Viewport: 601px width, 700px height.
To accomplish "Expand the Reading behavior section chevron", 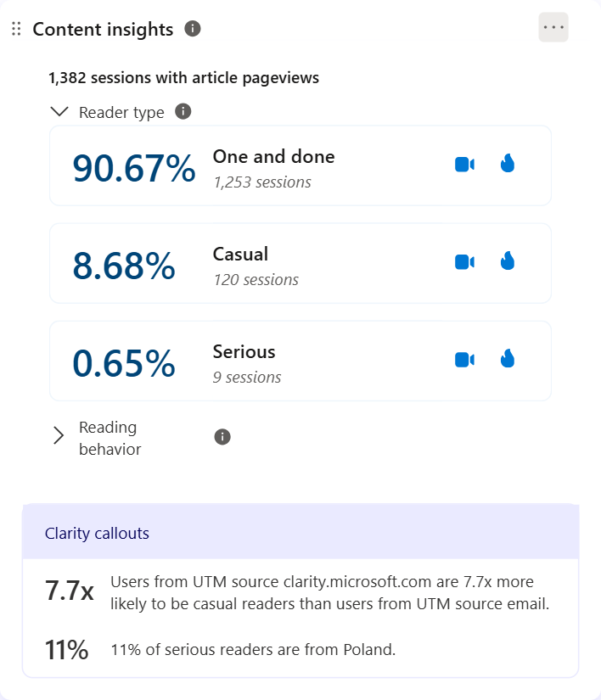I will pyautogui.click(x=59, y=435).
